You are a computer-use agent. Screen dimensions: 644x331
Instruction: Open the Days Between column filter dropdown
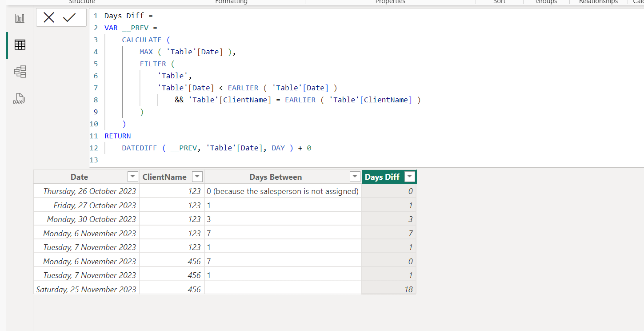[355, 177]
